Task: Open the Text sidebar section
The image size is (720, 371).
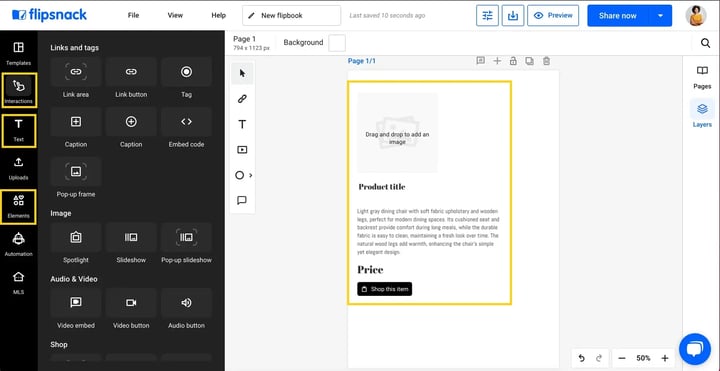Action: pos(19,130)
